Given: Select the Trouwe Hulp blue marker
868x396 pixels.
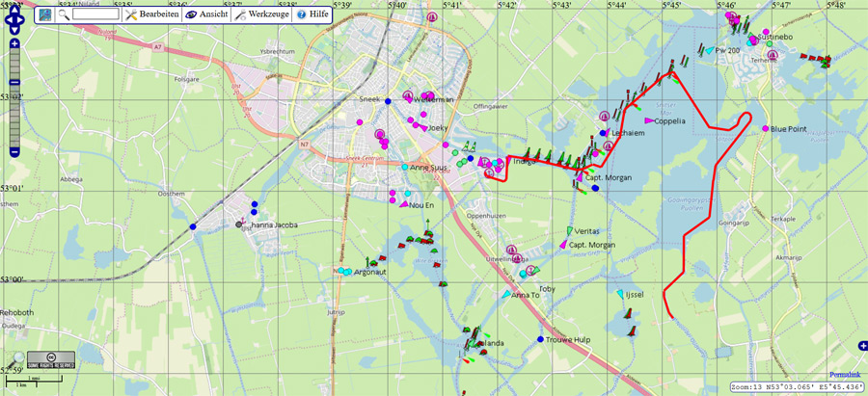Looking at the screenshot, I should point(539,339).
